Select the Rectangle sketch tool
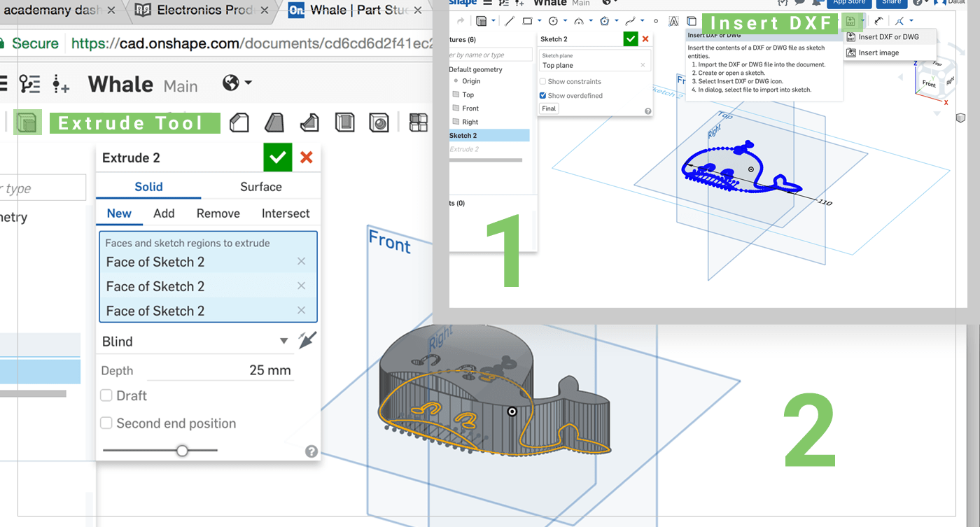The height and width of the screenshot is (527, 980). 527,21
